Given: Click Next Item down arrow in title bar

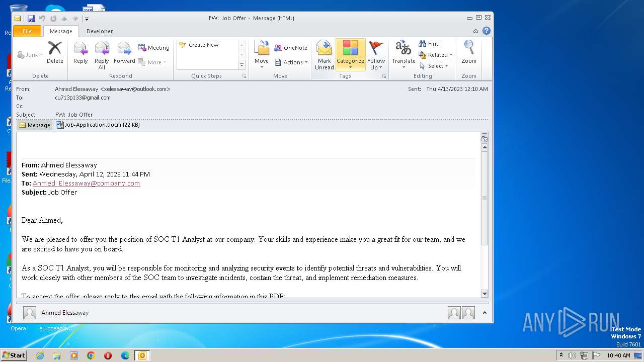Looking at the screenshot, I should [x=75, y=19].
